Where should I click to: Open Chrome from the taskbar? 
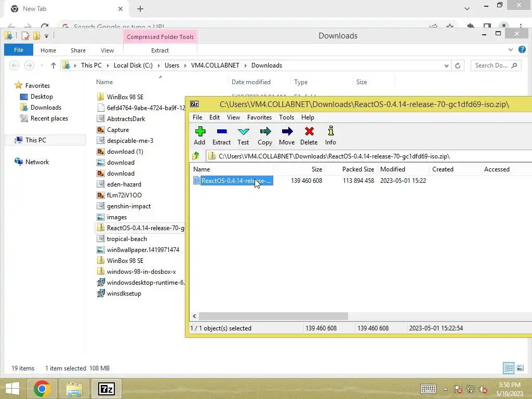(x=42, y=389)
